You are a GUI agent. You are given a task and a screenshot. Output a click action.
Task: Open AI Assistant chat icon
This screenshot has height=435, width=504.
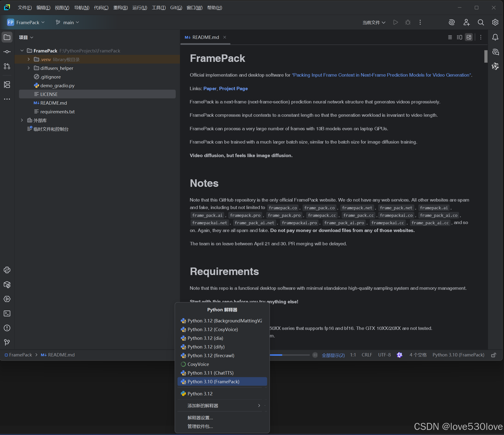pos(495,52)
